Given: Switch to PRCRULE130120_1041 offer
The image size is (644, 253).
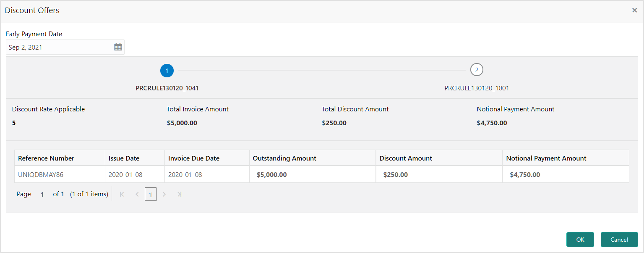Looking at the screenshot, I should click(167, 88).
